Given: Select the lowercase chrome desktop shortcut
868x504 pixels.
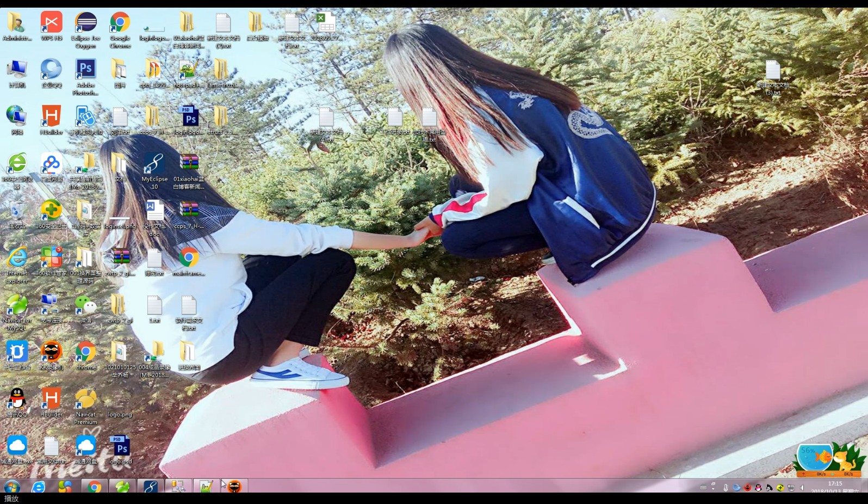Looking at the screenshot, I should click(x=86, y=355).
